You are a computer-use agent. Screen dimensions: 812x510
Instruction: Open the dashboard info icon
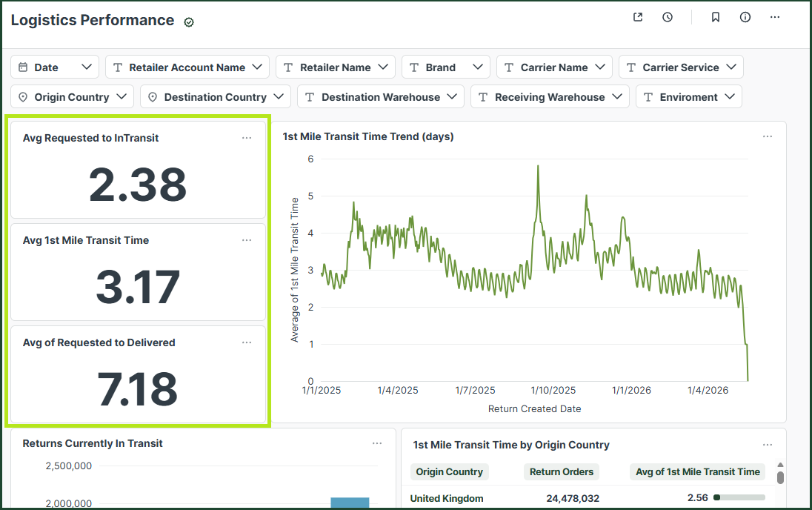(745, 17)
